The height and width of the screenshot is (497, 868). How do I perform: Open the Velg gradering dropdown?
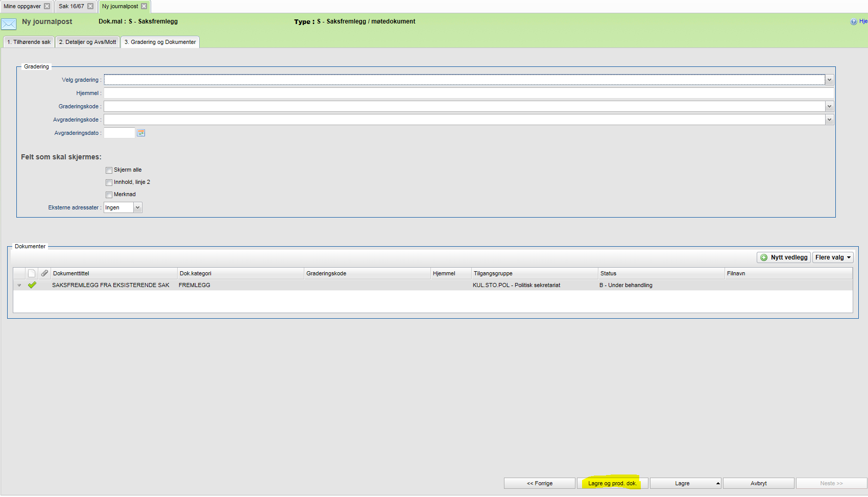coord(829,80)
